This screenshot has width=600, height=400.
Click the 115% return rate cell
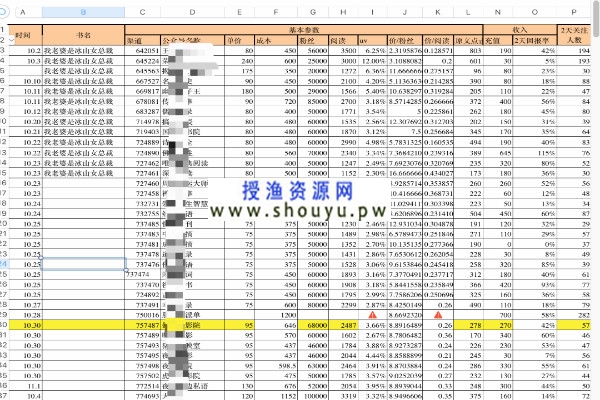tap(535, 153)
